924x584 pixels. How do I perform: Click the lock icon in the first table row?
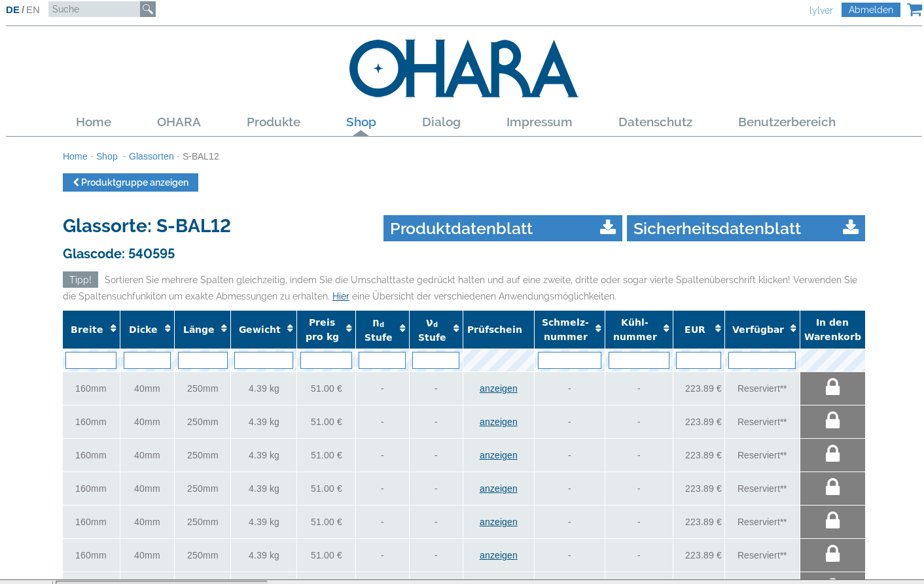pos(832,387)
